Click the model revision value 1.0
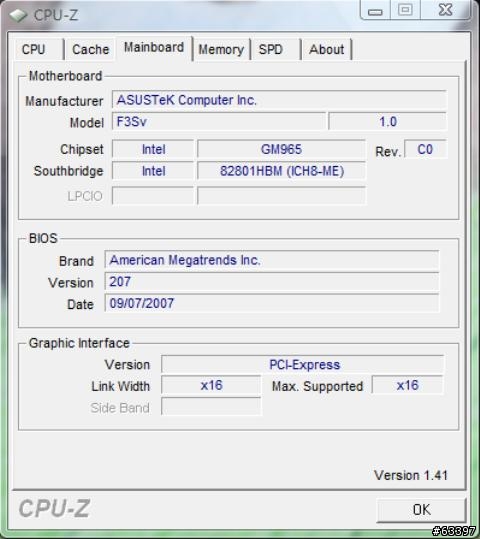This screenshot has width=480, height=539. 388,121
